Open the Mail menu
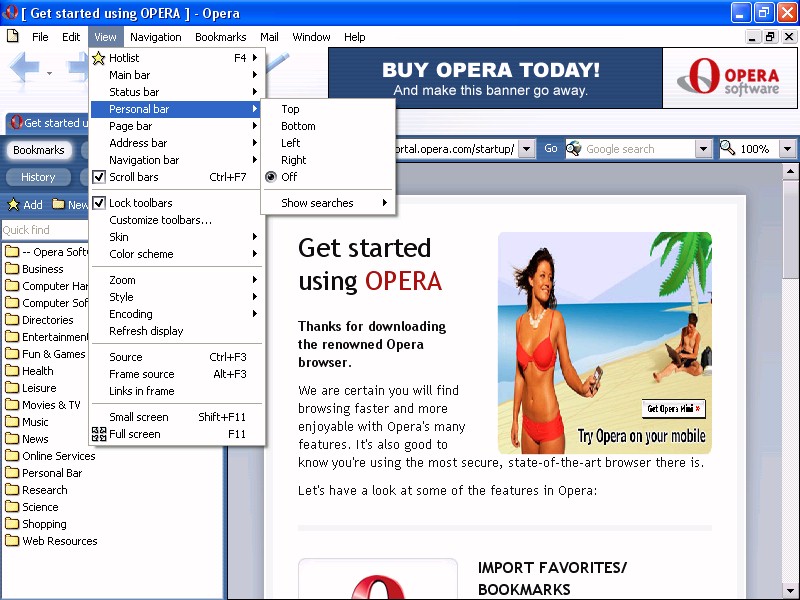The image size is (800, 600). tap(269, 37)
